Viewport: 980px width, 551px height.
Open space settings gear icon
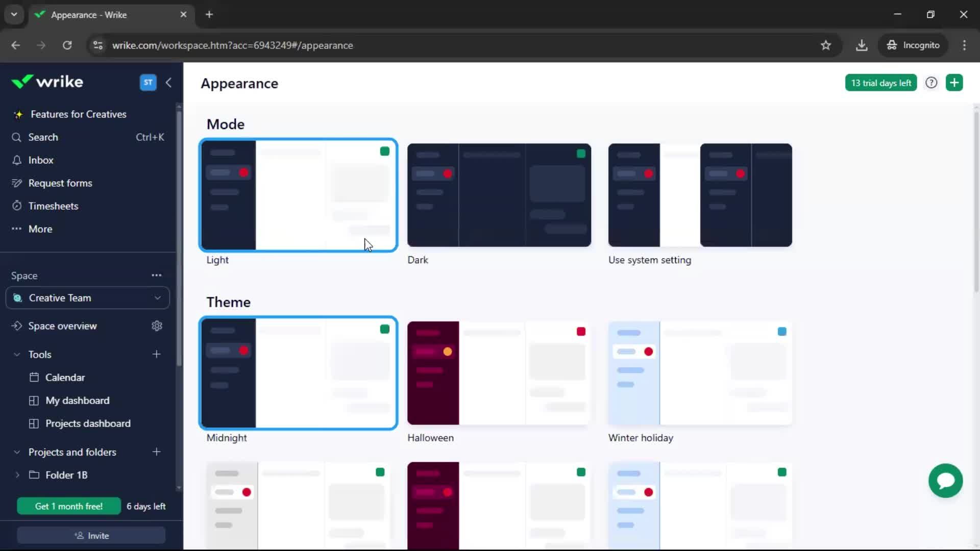[x=157, y=326]
